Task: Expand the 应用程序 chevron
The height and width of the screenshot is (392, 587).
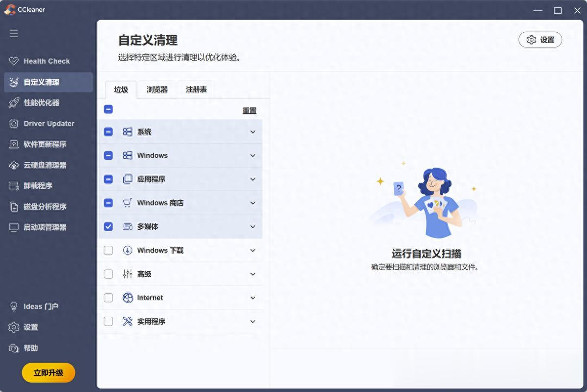Action: pos(253,179)
